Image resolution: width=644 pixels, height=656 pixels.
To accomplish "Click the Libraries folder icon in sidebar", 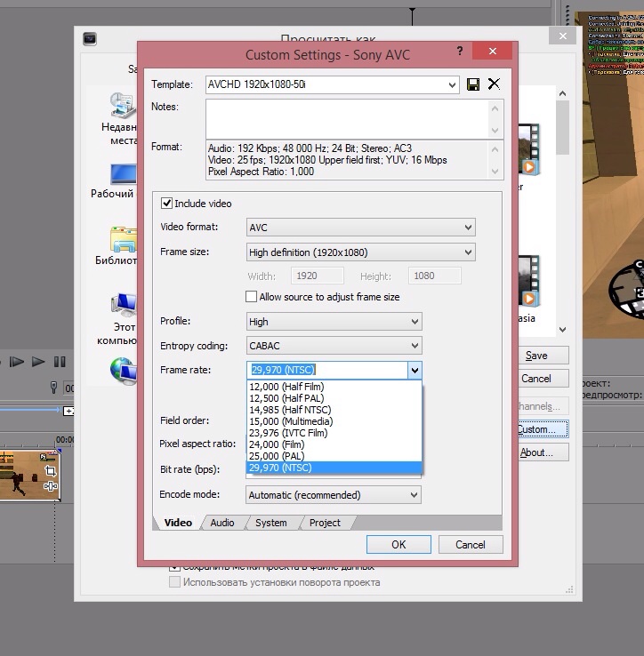I will (123, 240).
